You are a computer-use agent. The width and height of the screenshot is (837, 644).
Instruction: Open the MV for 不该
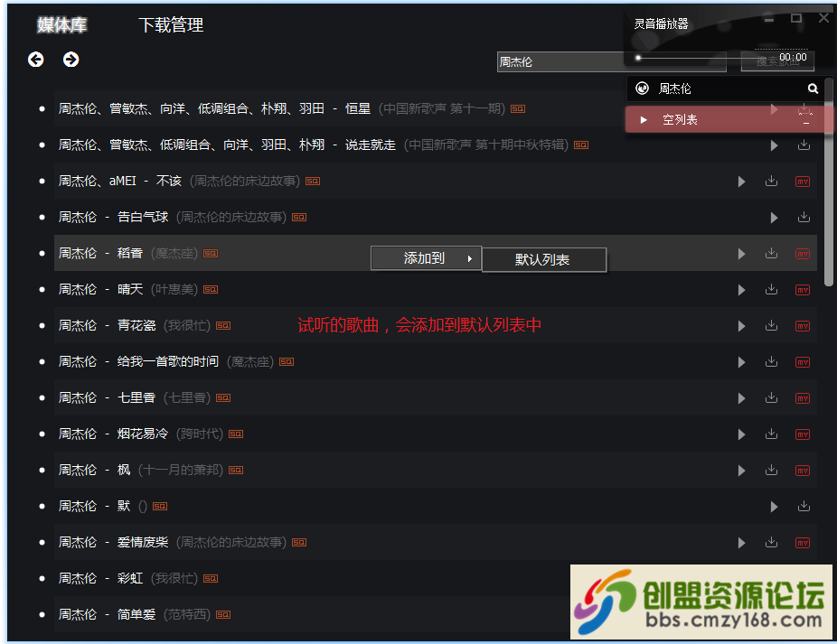pyautogui.click(x=803, y=182)
